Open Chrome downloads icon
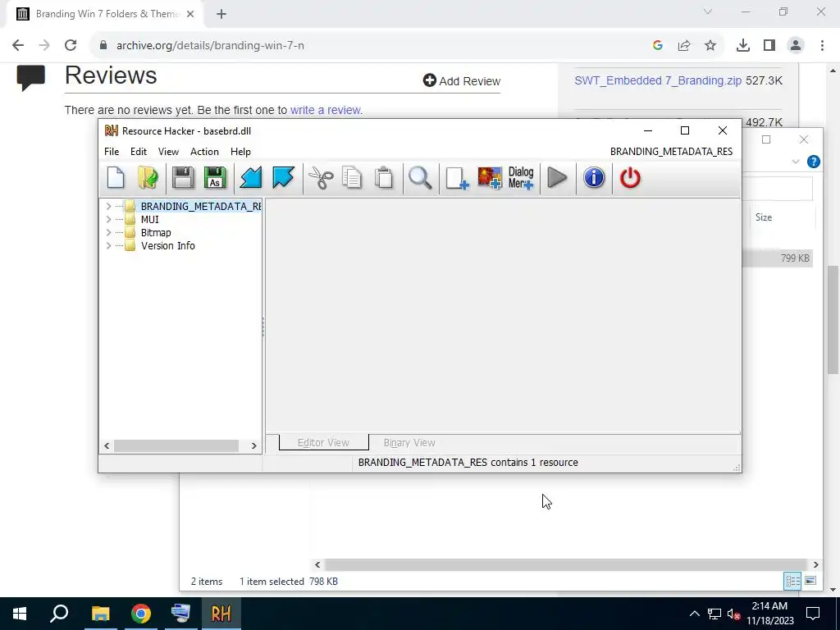Screen dimensions: 840x630 coord(743,45)
